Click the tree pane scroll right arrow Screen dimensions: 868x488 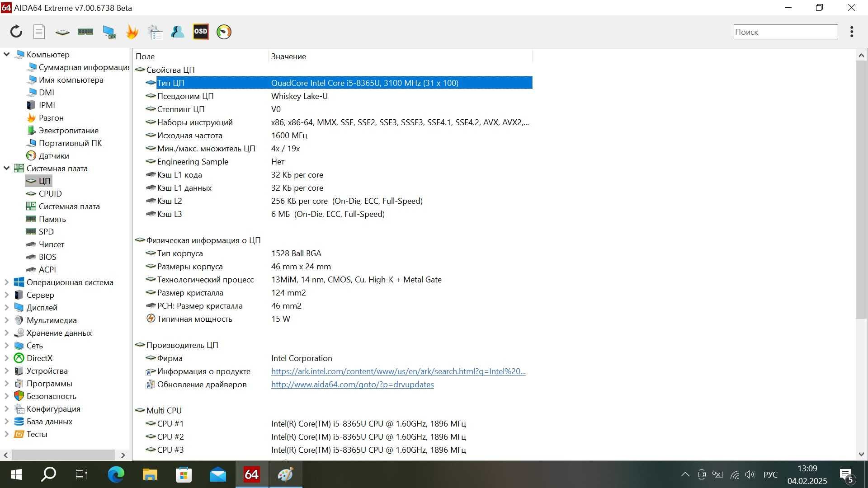[123, 455]
